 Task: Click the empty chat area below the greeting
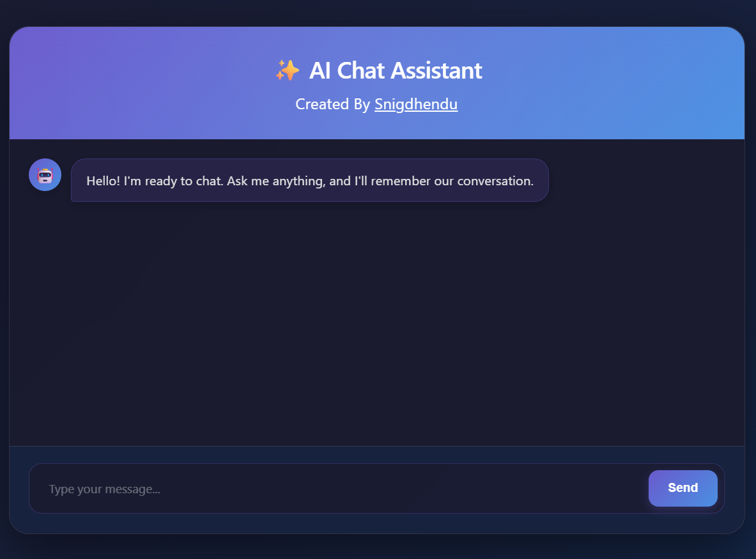pos(377,319)
